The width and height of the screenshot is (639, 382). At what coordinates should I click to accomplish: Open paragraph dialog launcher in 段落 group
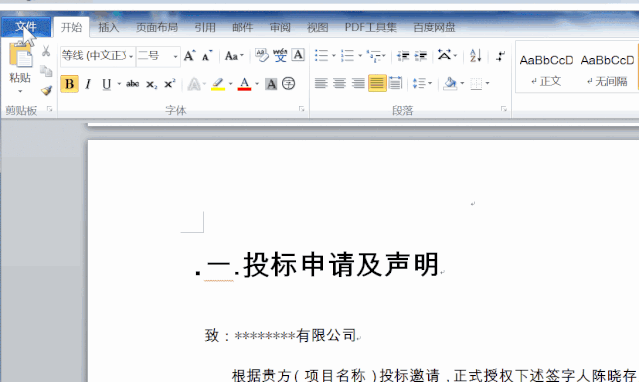click(504, 109)
